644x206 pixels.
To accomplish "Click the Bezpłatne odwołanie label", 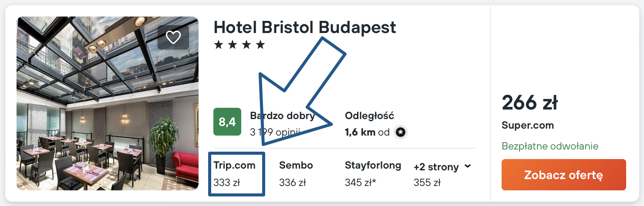I will pyautogui.click(x=550, y=146).
